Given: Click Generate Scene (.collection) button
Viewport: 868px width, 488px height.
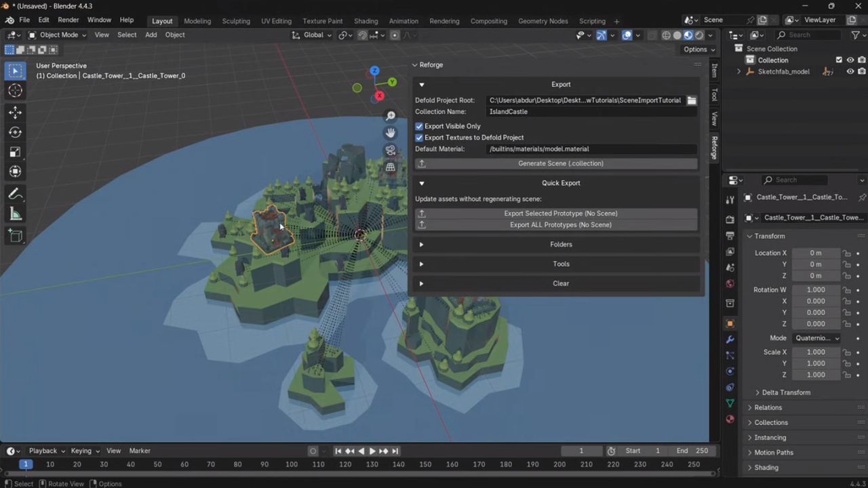Looking at the screenshot, I should pyautogui.click(x=560, y=163).
